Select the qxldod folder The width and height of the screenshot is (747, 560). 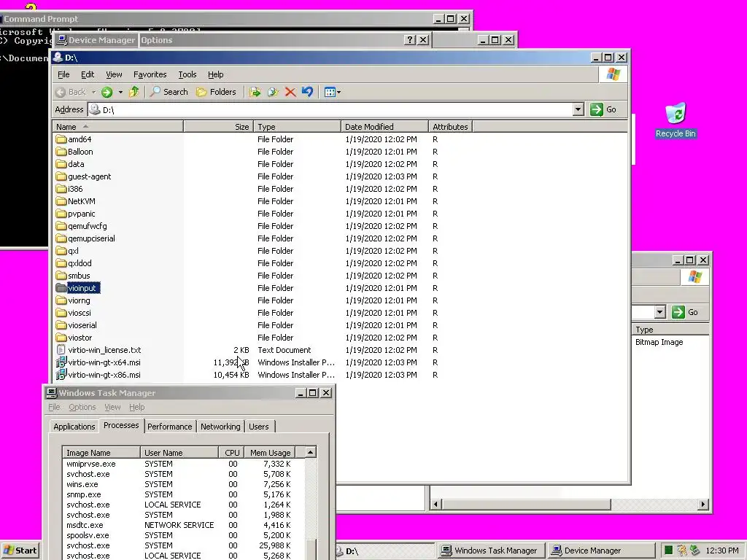coord(74,262)
